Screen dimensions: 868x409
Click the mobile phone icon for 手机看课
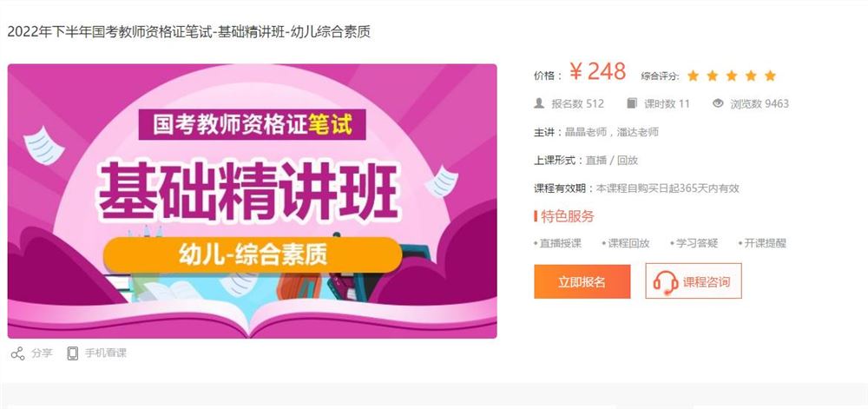[73, 353]
